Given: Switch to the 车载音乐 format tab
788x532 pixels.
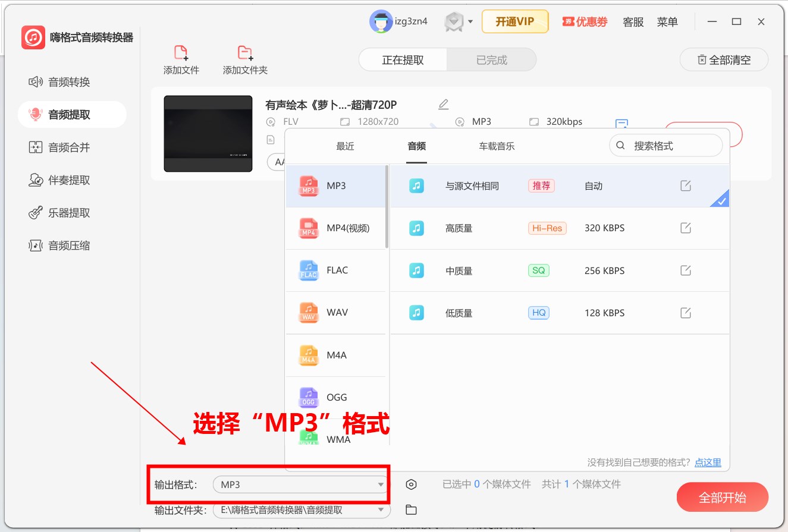Looking at the screenshot, I should click(497, 146).
